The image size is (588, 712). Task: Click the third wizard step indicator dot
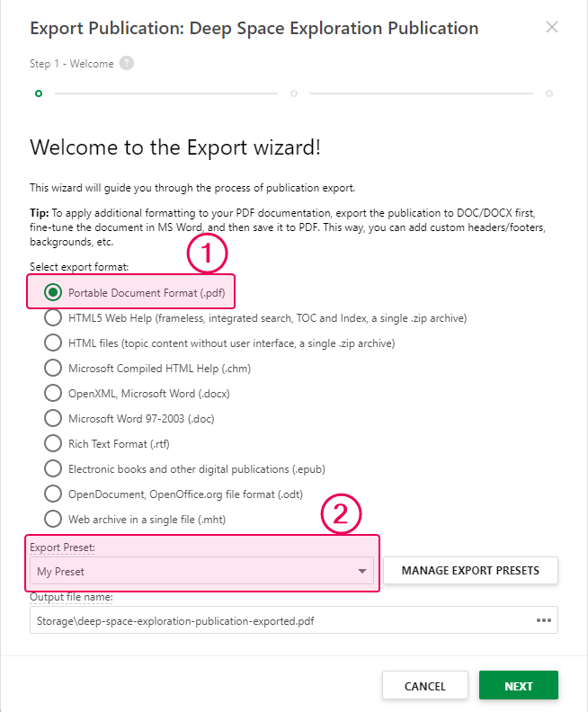[549, 93]
